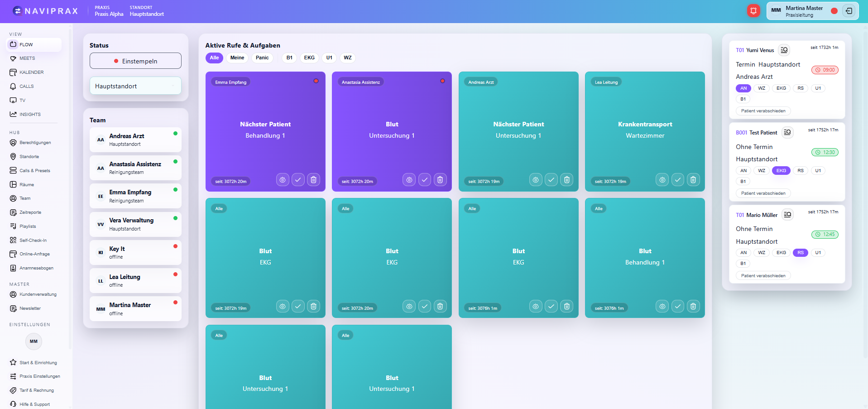Go to INSIGHTS in the sidebar

30,115
